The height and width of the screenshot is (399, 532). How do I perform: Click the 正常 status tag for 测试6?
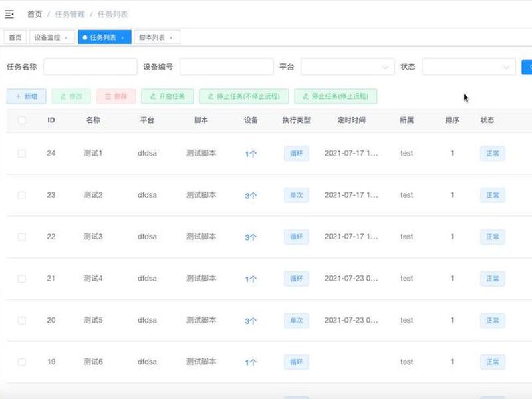493,362
